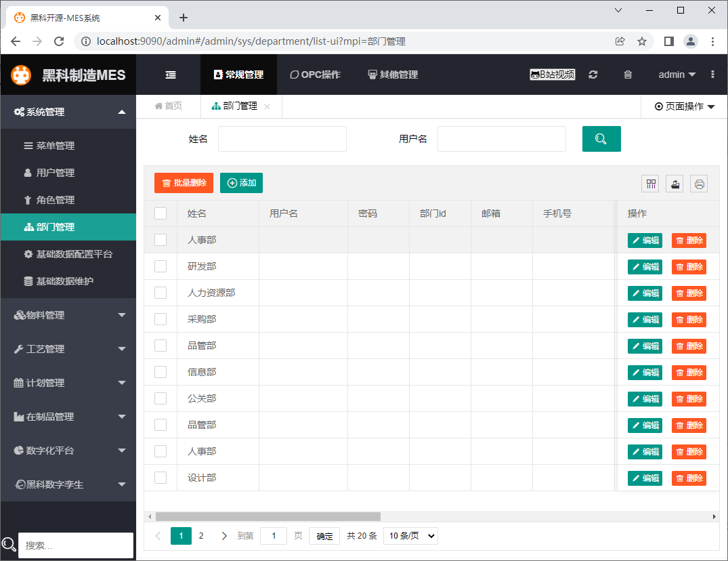Open 基础数据维护 in sidebar
The image size is (728, 561).
click(x=68, y=281)
